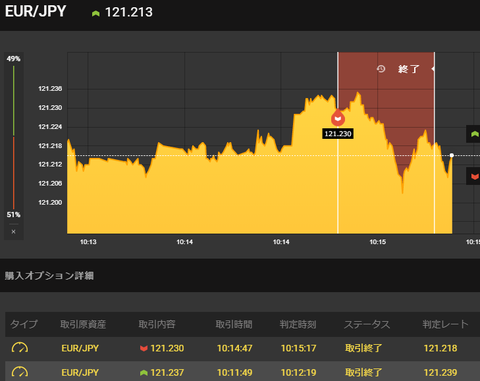Click the 取引時間 column header
480x381 pixels.
pyautogui.click(x=234, y=324)
